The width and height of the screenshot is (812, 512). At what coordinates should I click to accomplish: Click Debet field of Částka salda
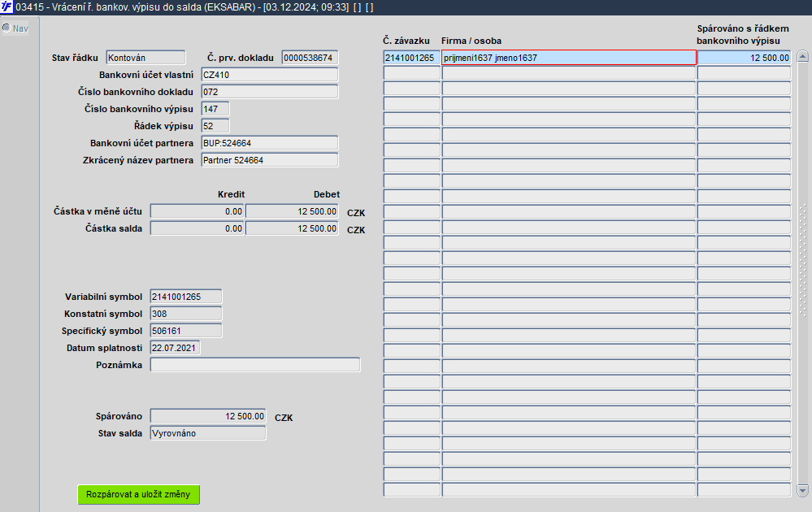[x=292, y=228]
